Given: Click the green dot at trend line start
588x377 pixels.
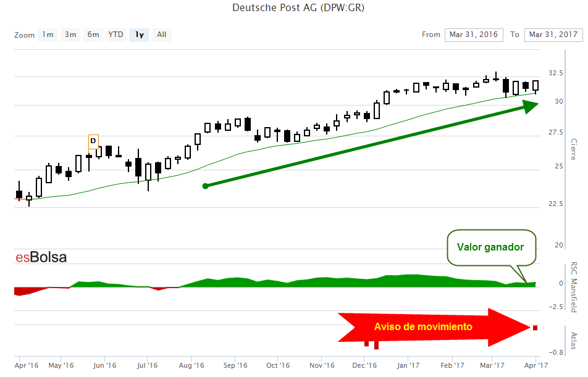Looking at the screenshot, I should pyautogui.click(x=205, y=186).
